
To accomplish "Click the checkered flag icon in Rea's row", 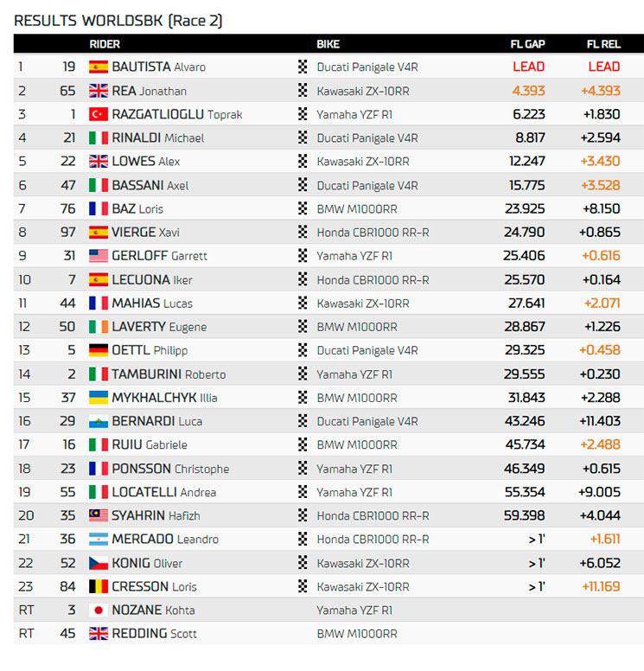I will coord(303,91).
